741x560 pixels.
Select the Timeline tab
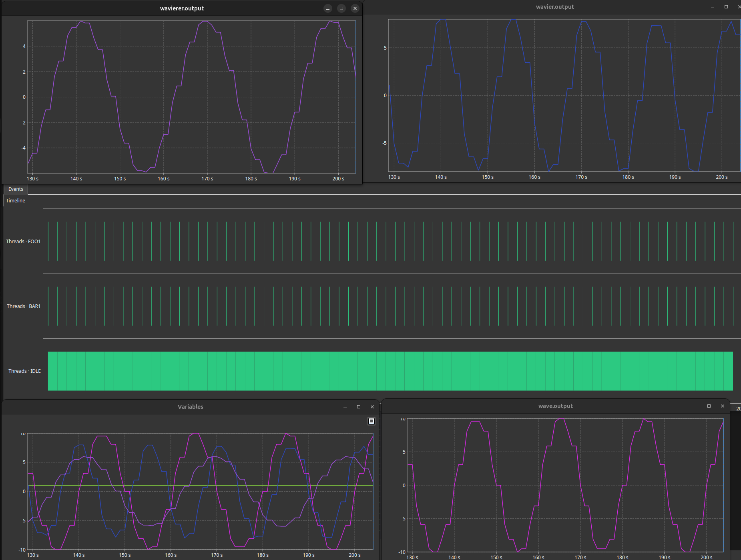[x=16, y=201]
